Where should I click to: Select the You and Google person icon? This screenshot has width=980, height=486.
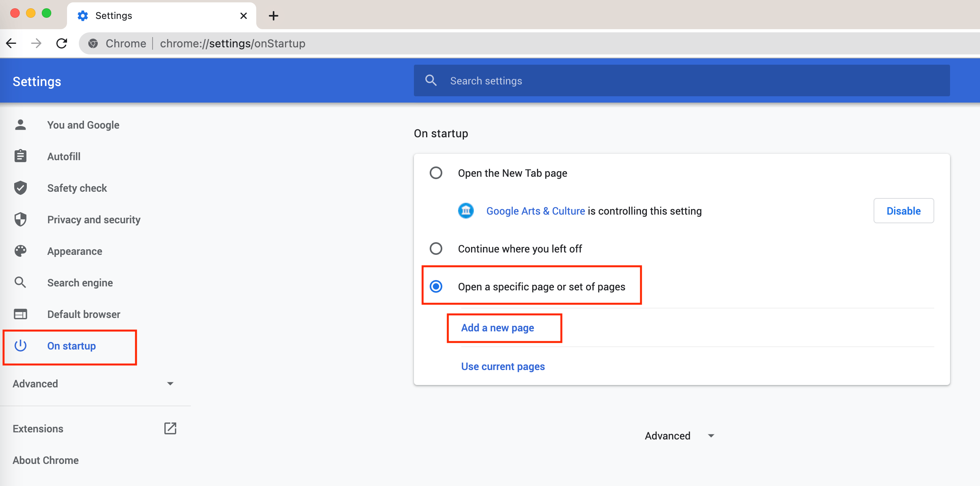click(x=20, y=125)
